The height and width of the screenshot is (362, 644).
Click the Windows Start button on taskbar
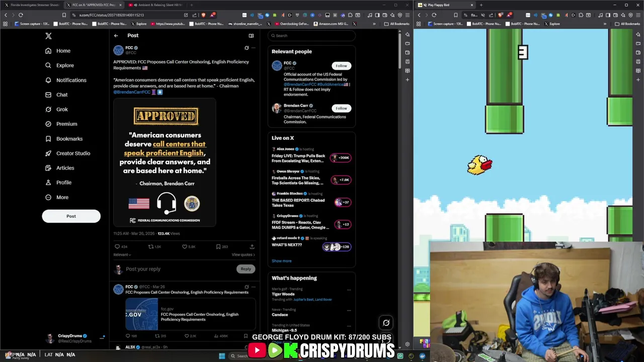coord(222,356)
